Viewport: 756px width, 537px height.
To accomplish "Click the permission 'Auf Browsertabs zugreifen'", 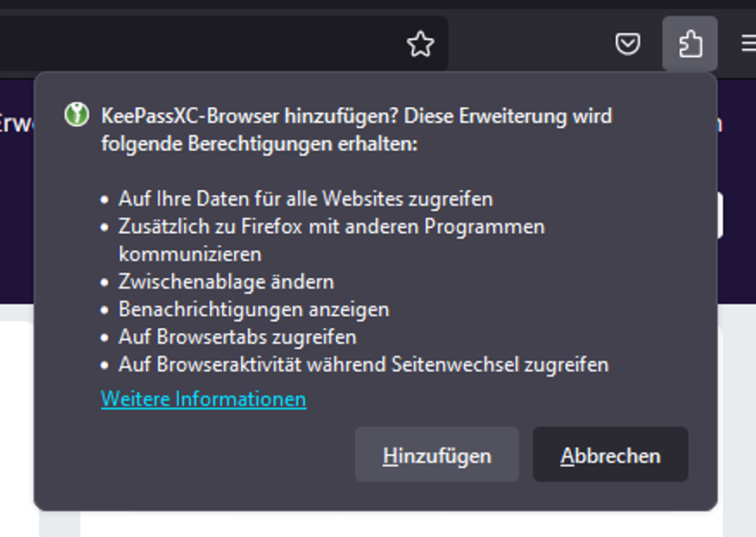I will [x=238, y=337].
